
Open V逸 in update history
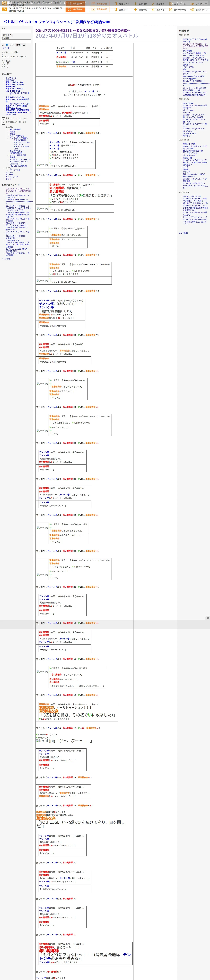[184, 69]
